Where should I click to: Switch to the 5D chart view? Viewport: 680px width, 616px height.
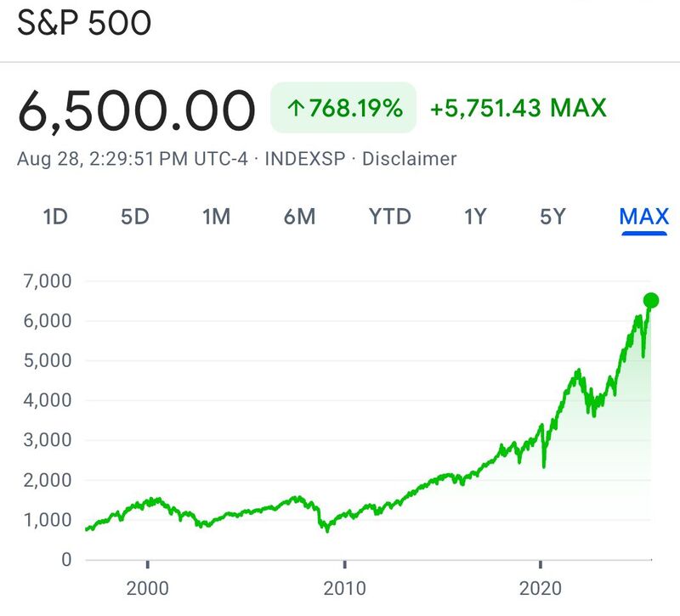tap(136, 216)
